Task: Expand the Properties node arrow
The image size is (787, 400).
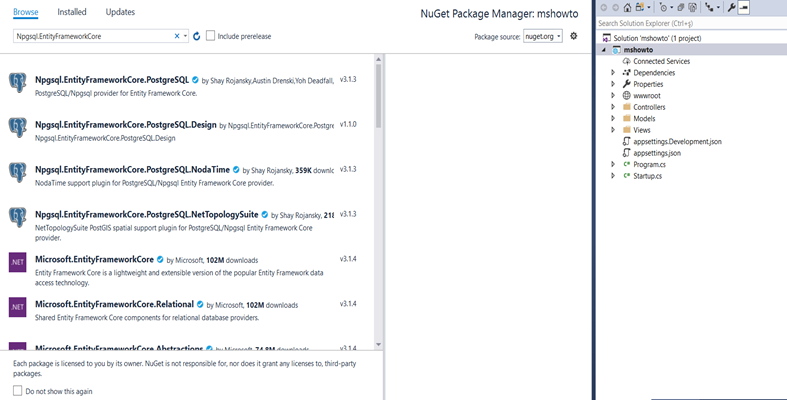Action: [613, 84]
